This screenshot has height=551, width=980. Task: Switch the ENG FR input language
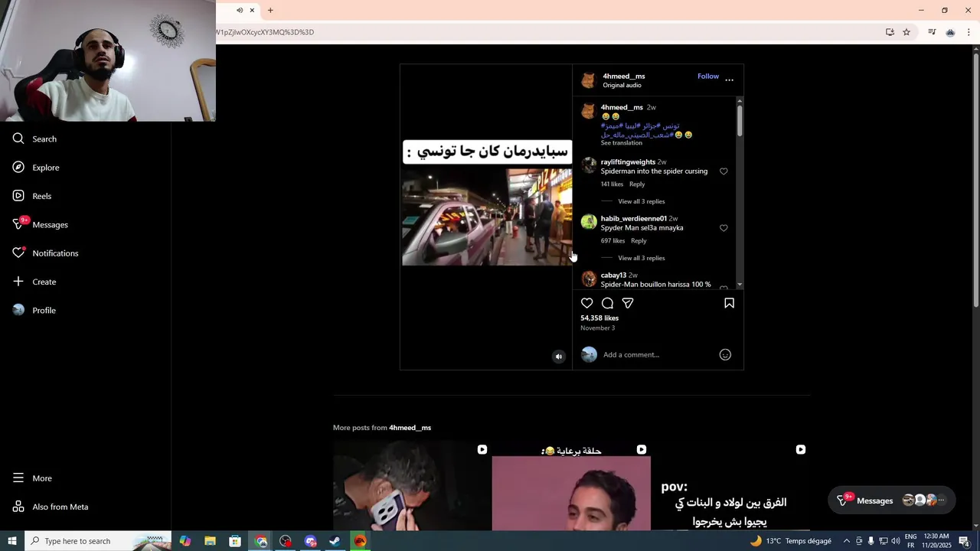coord(911,541)
